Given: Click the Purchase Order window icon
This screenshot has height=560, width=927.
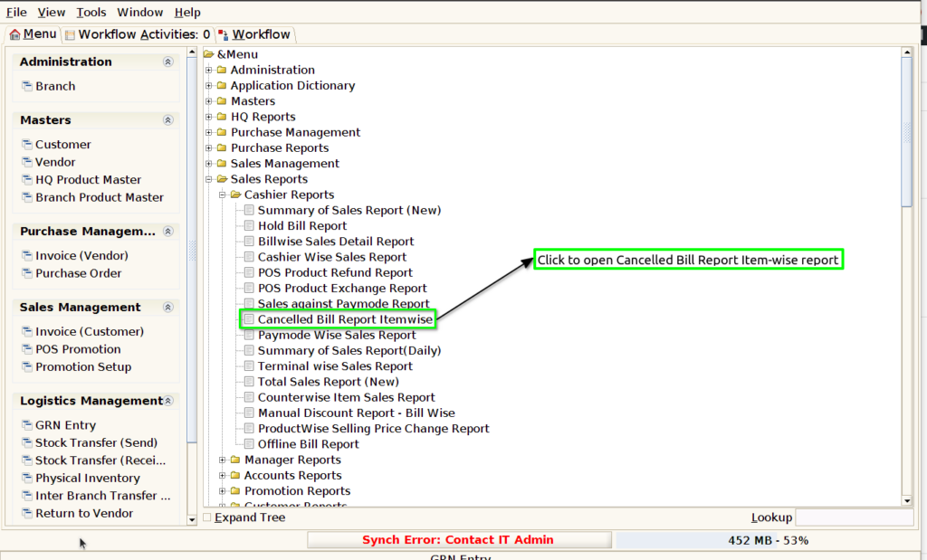Looking at the screenshot, I should [26, 273].
